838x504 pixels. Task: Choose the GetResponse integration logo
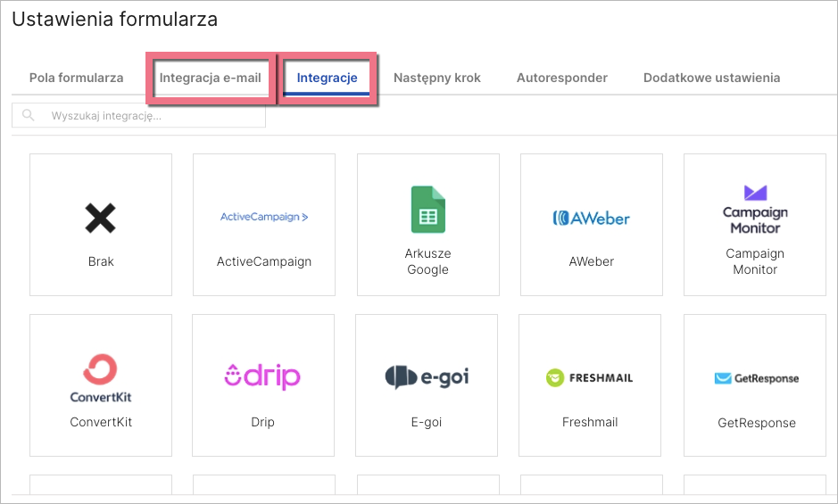click(756, 378)
